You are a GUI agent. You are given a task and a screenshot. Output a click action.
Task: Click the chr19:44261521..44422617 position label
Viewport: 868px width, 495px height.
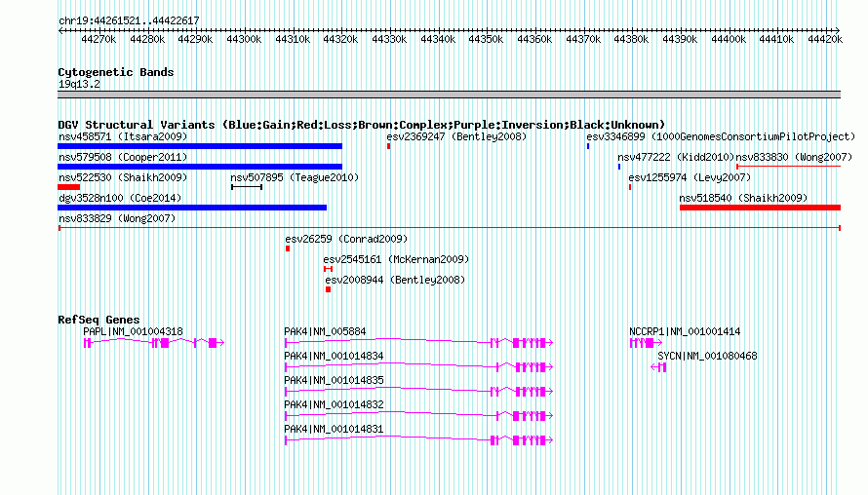pos(129,20)
